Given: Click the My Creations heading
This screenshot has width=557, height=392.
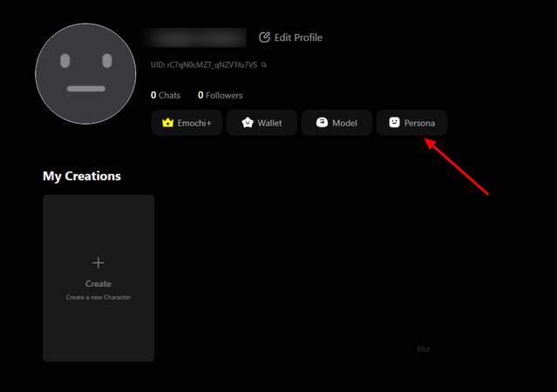Looking at the screenshot, I should (82, 176).
